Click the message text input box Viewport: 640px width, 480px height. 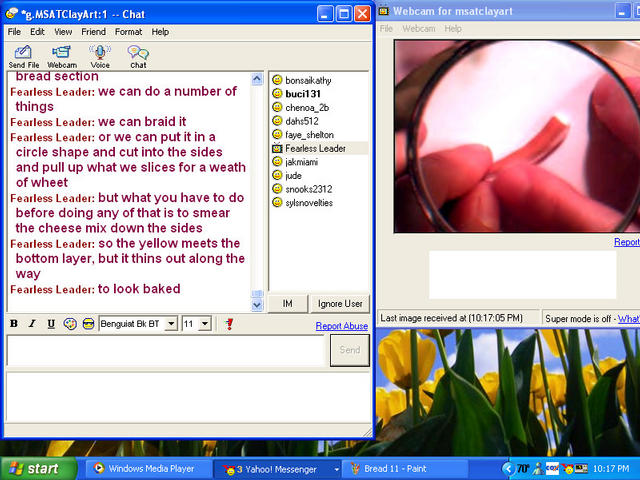[x=166, y=350]
